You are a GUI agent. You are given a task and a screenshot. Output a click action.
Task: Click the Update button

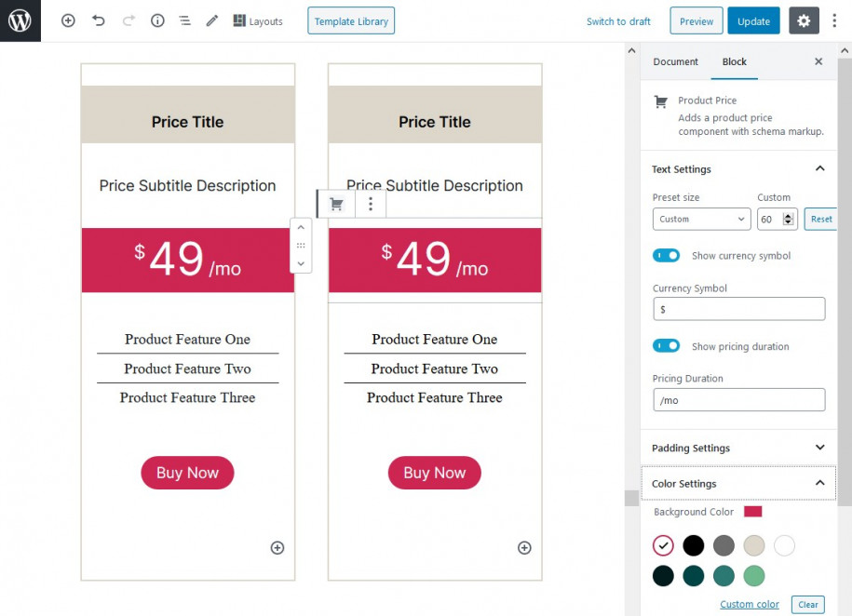pyautogui.click(x=753, y=21)
